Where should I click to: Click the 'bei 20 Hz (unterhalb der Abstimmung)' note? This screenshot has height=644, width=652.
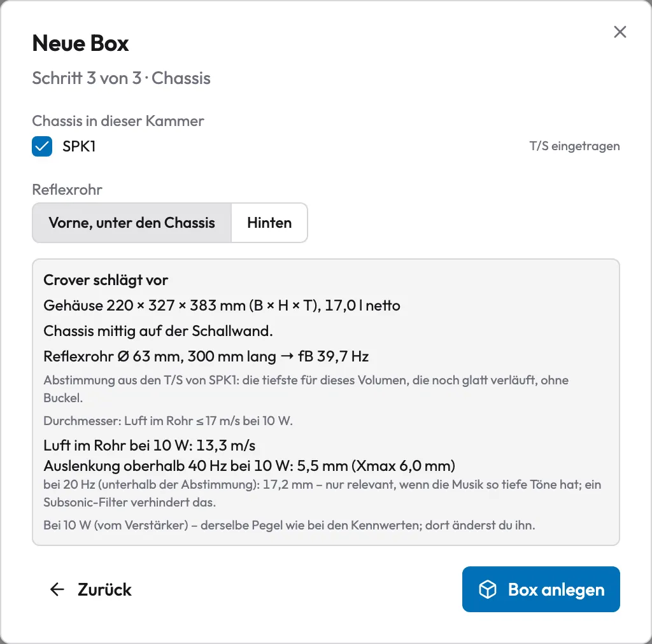point(322,494)
